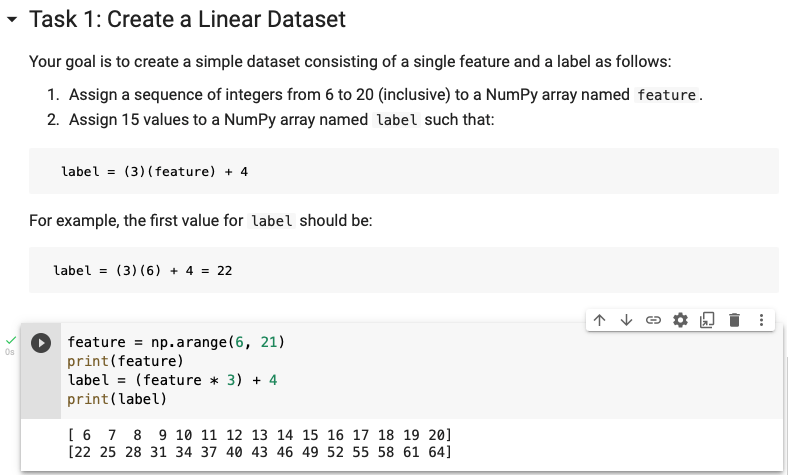Viewport: 788px width, 475px height.
Task: Mirror cell in a new tab
Action: pos(707,320)
